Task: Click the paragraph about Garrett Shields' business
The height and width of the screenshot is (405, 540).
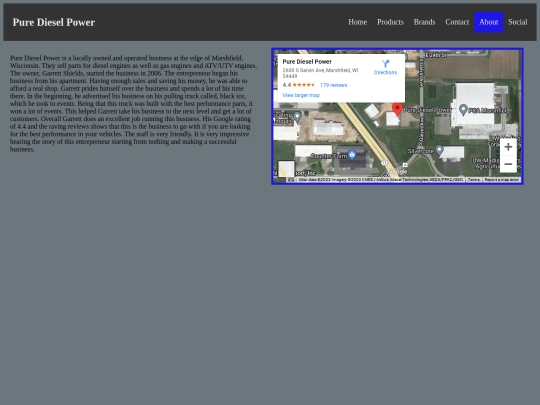Action: coord(133,103)
